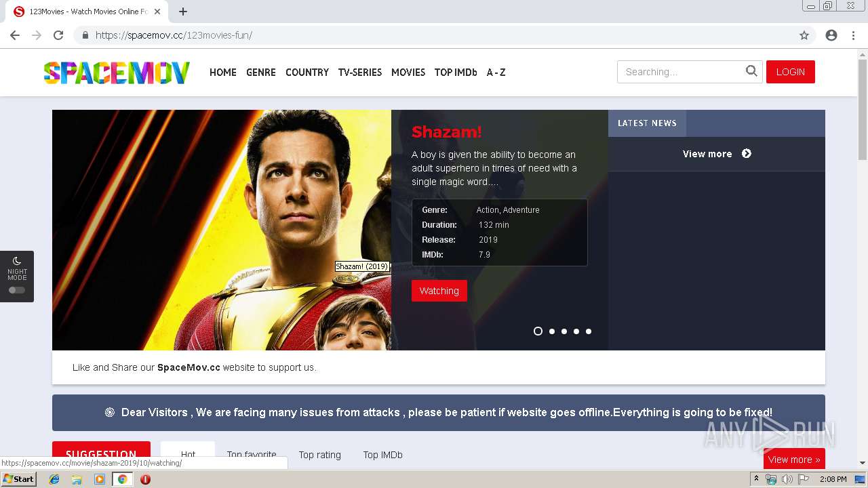The height and width of the screenshot is (488, 868).
Task: Select the second slider dot indicator
Action: 552,331
